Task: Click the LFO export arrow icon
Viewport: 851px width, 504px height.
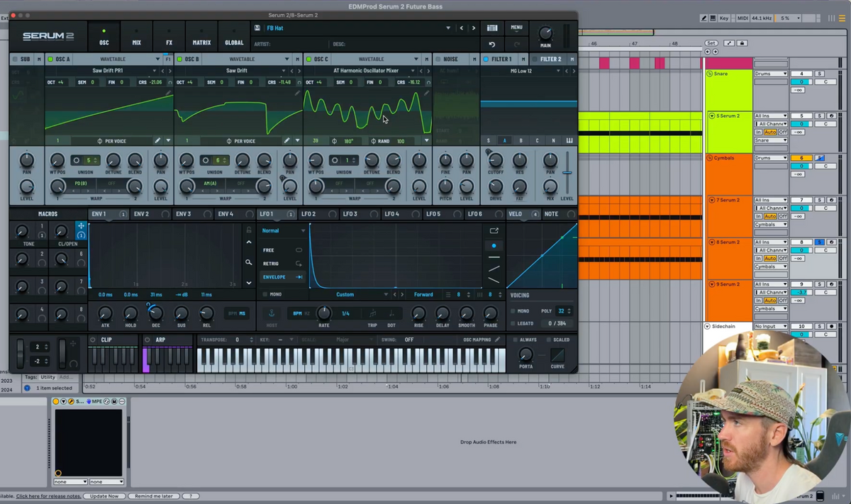Action: pyautogui.click(x=494, y=230)
